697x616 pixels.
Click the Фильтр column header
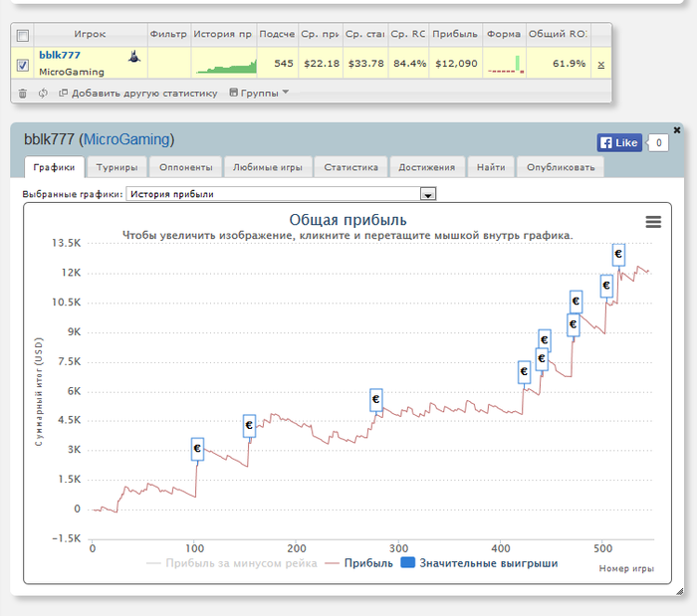pyautogui.click(x=168, y=34)
